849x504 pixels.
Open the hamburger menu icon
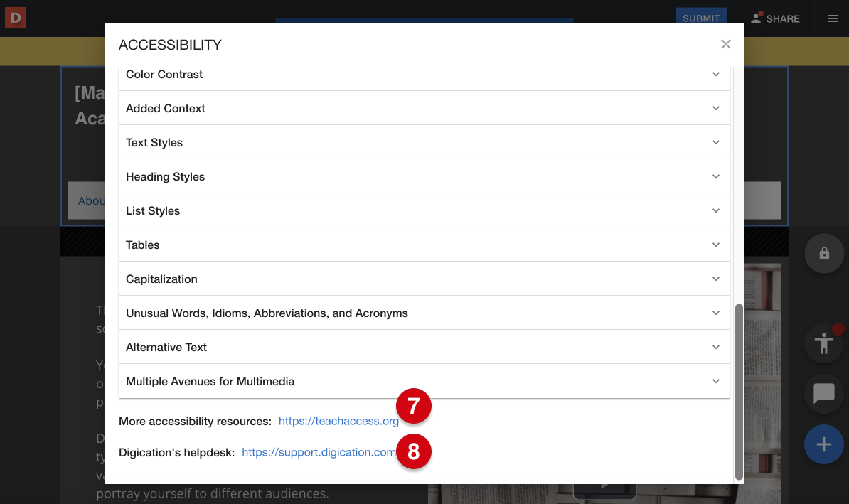[833, 18]
